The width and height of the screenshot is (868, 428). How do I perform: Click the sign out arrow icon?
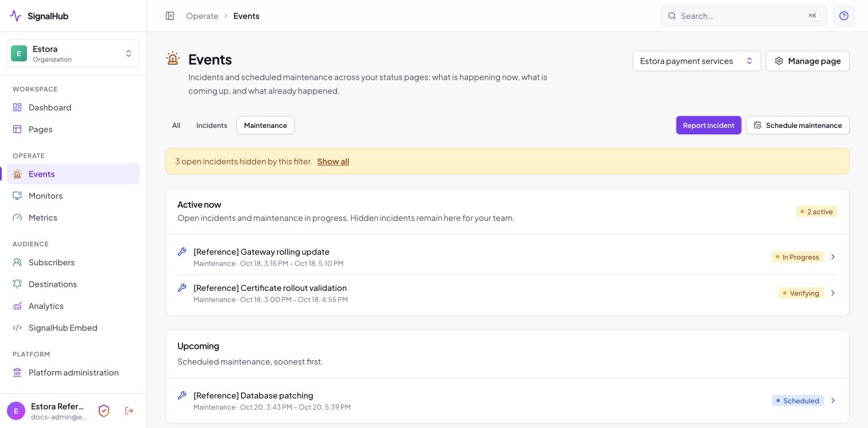coord(129,411)
